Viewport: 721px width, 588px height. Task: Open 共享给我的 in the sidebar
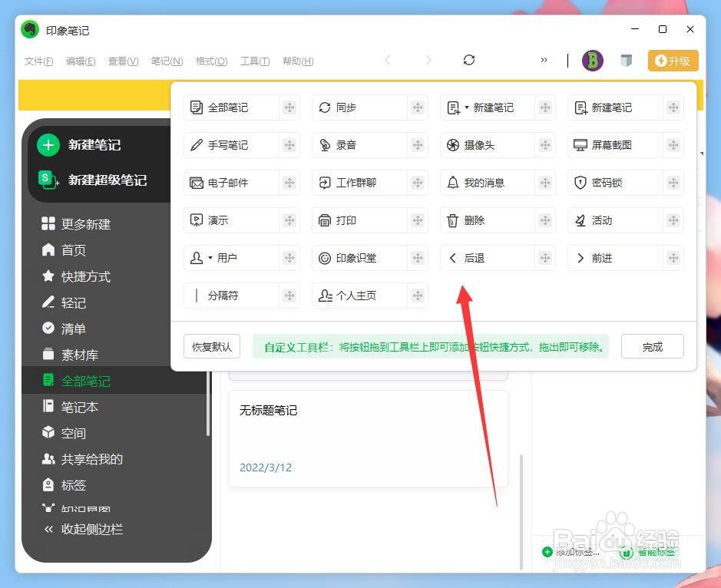tap(82, 459)
